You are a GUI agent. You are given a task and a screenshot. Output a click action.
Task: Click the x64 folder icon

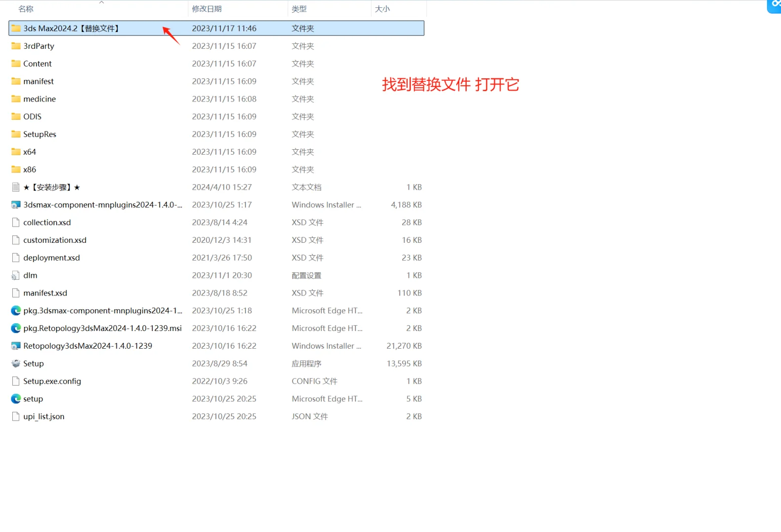point(16,152)
